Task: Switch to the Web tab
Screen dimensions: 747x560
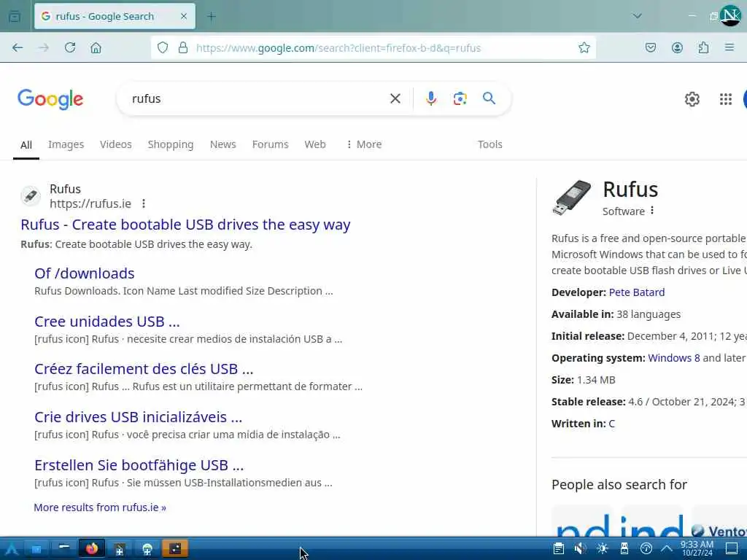Action: pyautogui.click(x=315, y=144)
